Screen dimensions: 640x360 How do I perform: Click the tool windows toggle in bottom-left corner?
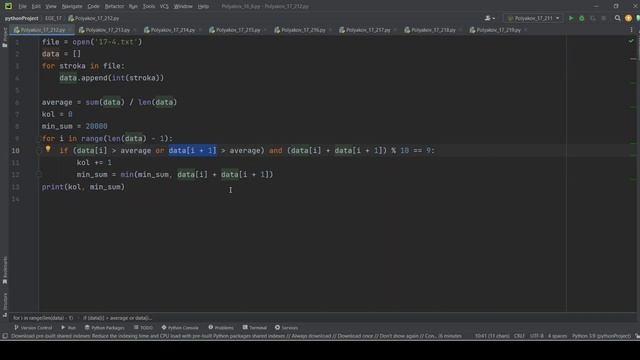pos(5,336)
